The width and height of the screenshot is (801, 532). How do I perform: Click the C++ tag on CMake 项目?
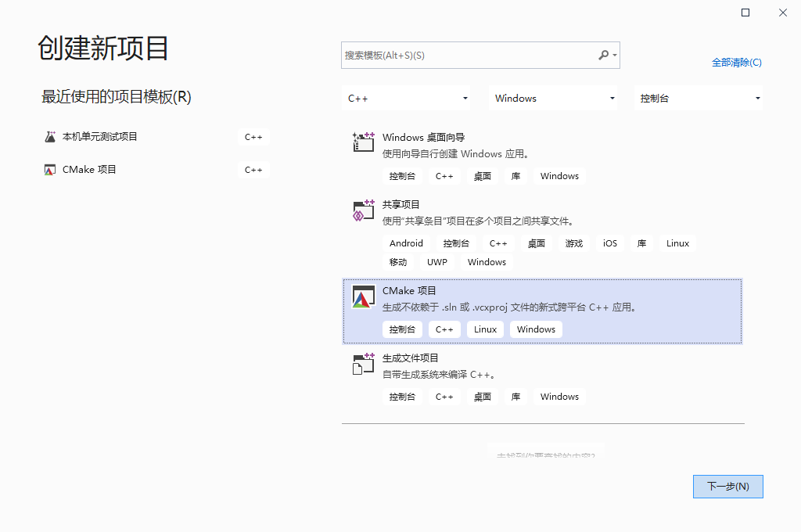click(x=444, y=329)
